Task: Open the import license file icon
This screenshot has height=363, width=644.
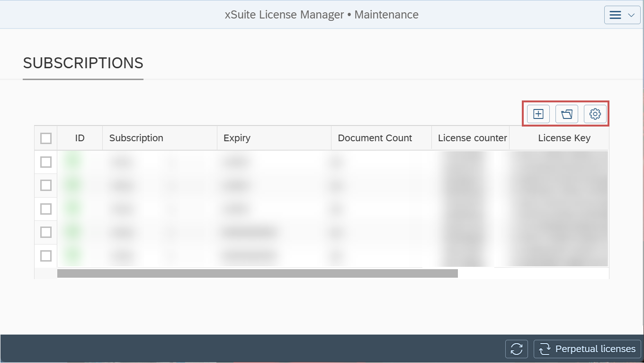Action: [x=566, y=114]
